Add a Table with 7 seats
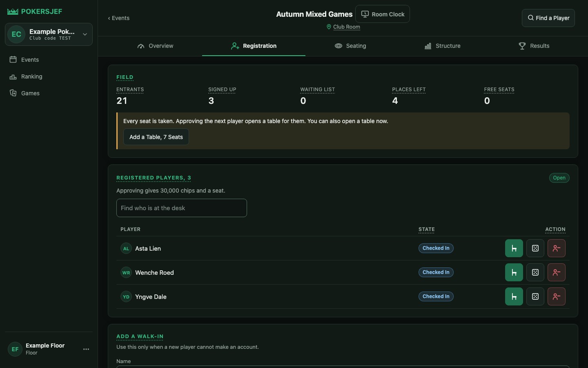This screenshot has width=588, height=368. (156, 137)
